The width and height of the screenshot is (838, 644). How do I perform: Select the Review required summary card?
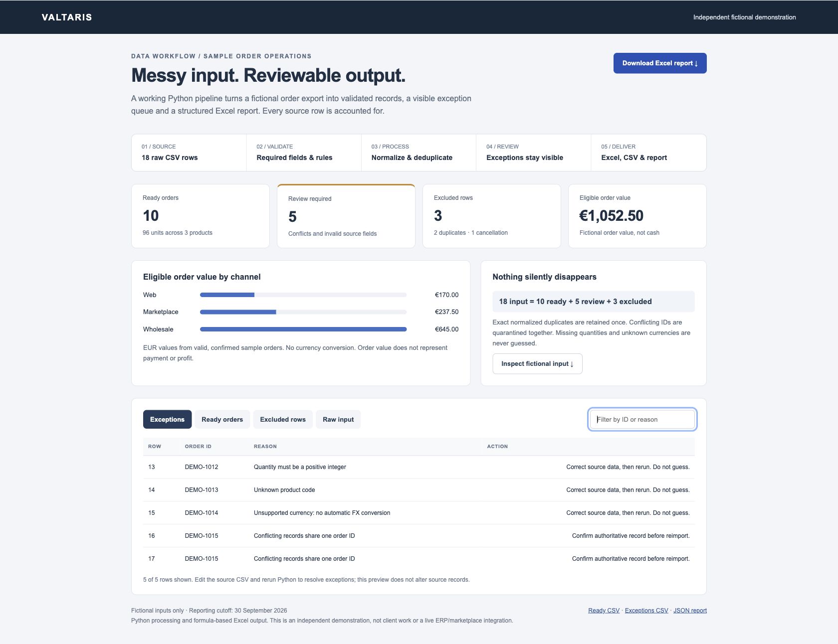(346, 216)
